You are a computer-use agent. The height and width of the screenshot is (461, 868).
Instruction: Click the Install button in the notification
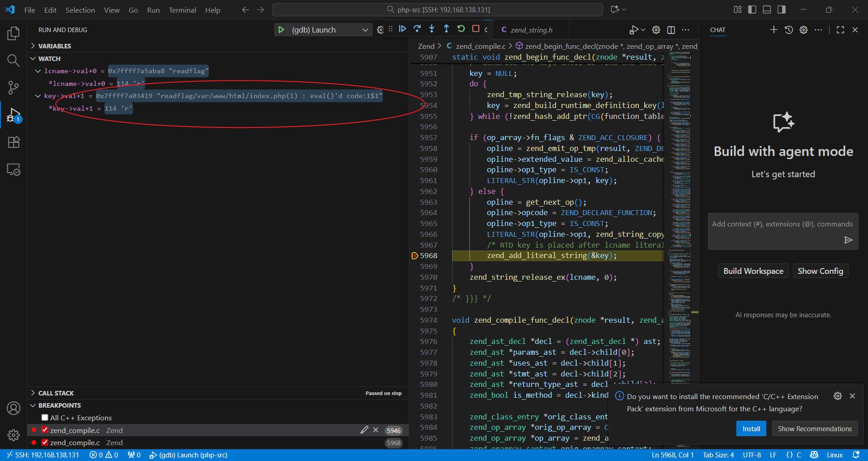[x=751, y=428]
